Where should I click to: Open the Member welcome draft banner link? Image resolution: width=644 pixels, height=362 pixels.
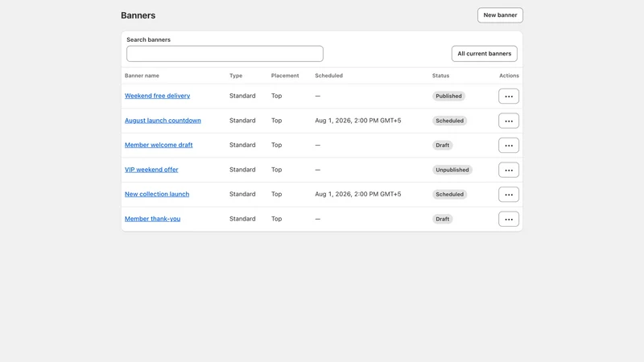159,145
